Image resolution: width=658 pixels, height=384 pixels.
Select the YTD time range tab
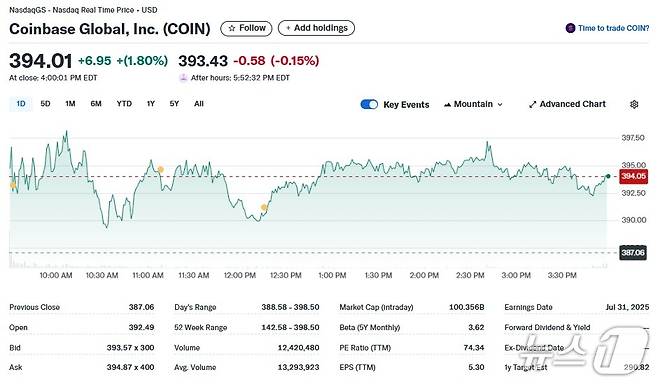(x=124, y=104)
